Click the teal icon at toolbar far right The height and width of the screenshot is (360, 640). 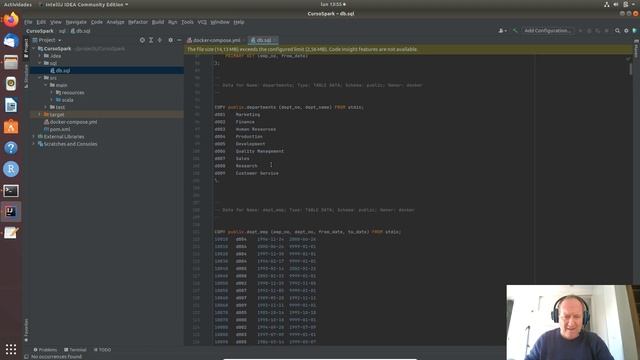click(x=635, y=31)
